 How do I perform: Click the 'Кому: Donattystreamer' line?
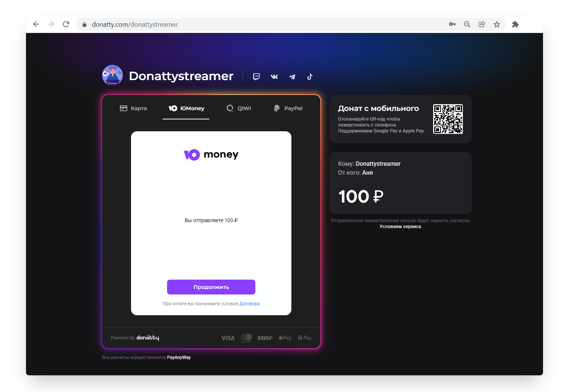[x=369, y=164]
